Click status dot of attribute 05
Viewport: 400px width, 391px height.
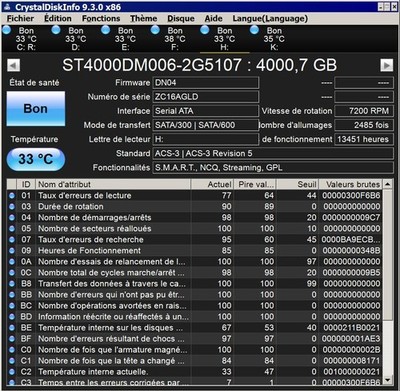point(12,229)
